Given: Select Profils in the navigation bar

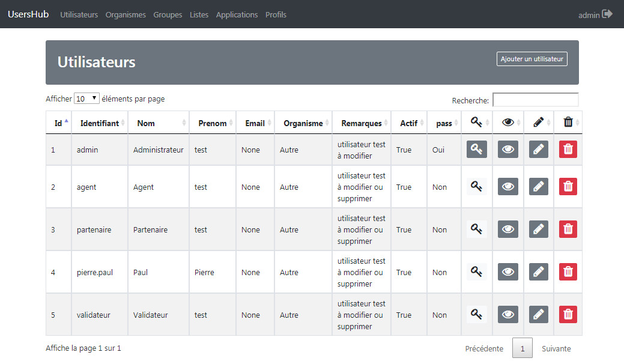Looking at the screenshot, I should (276, 14).
